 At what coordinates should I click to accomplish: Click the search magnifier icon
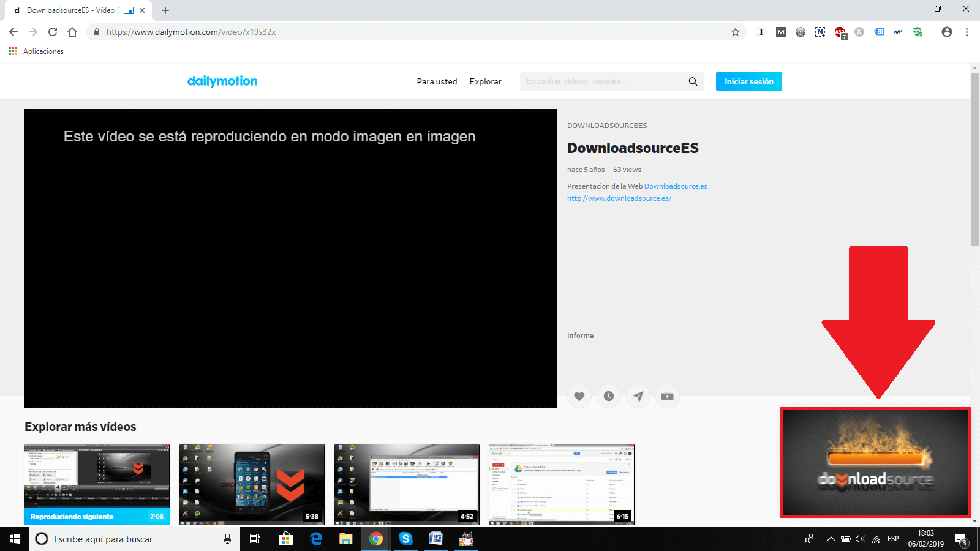click(x=693, y=81)
